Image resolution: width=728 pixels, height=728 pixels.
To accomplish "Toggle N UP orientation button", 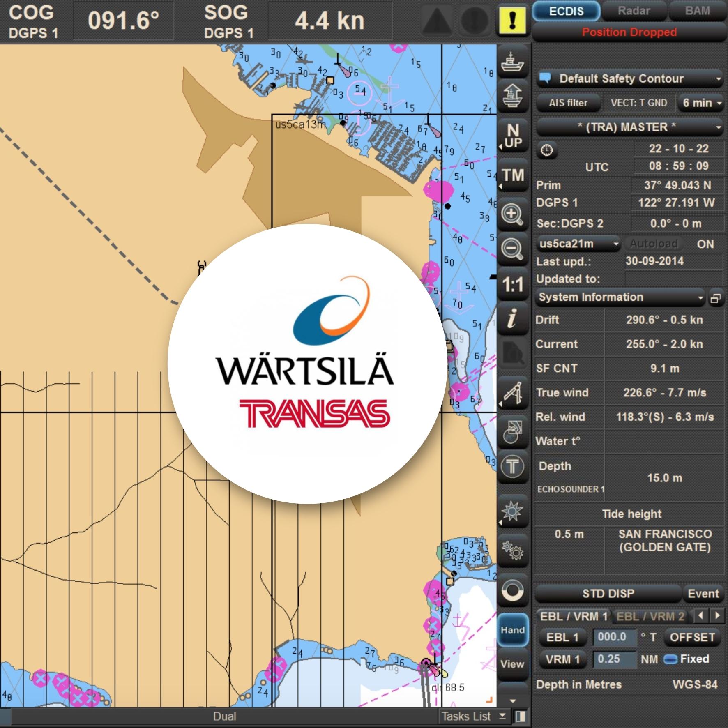I will click(x=512, y=136).
